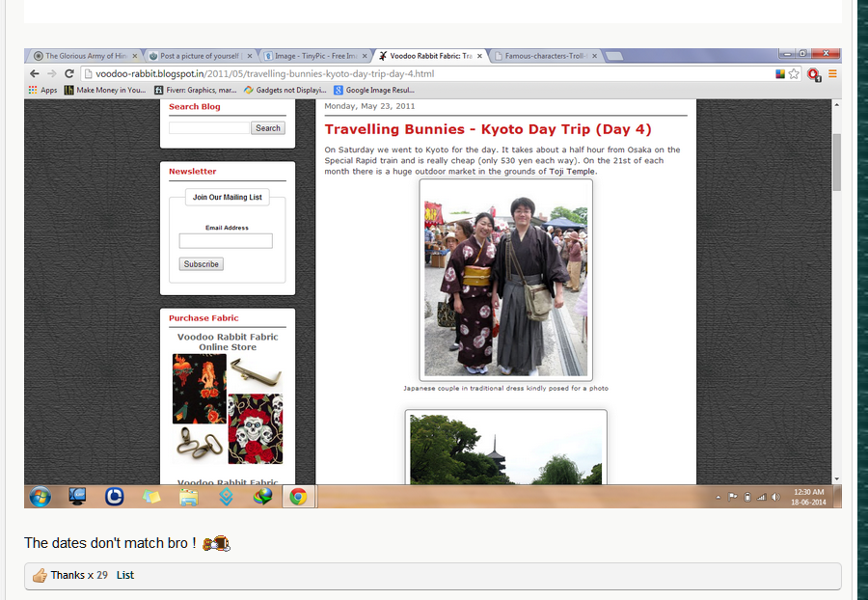Open the network signal tray icon

[x=762, y=497]
